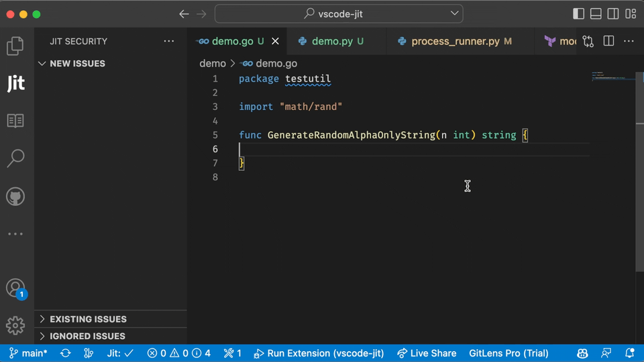Image resolution: width=644 pixels, height=362 pixels.
Task: Open command center dropdown chevron
Action: [x=454, y=13]
